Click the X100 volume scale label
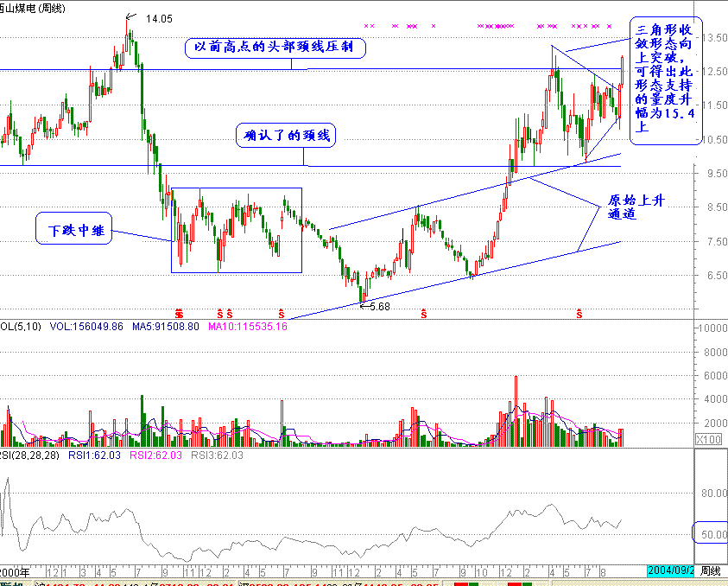728x586 pixels. 709,441
